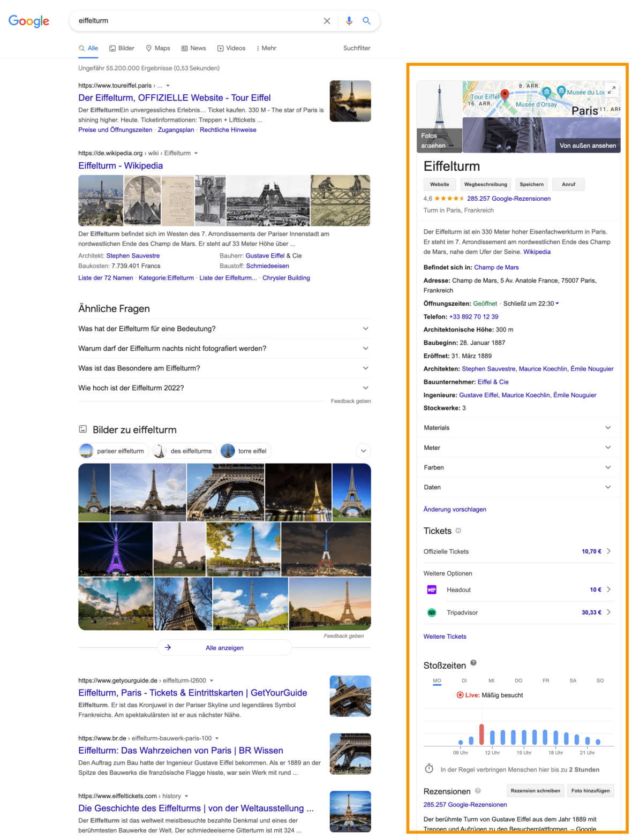Click Rezension schreiben button
Image resolution: width=632 pixels, height=840 pixels.
coord(536,791)
